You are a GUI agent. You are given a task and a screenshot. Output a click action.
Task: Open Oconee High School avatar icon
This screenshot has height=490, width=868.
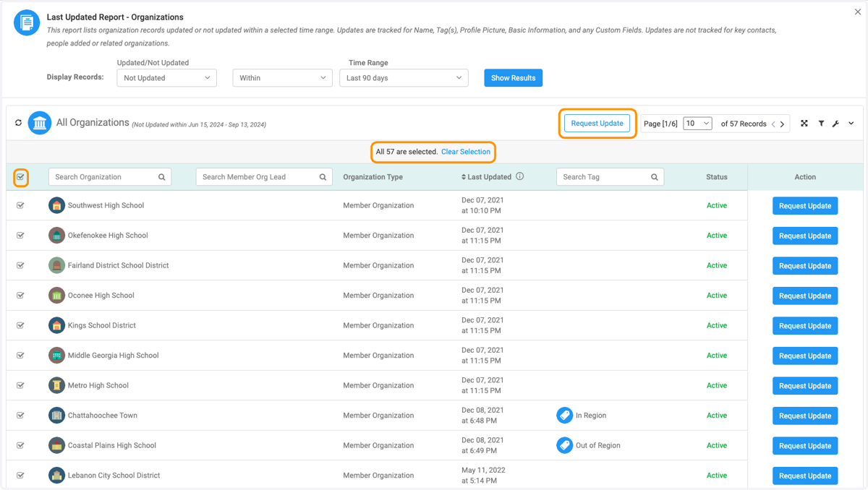(x=56, y=295)
